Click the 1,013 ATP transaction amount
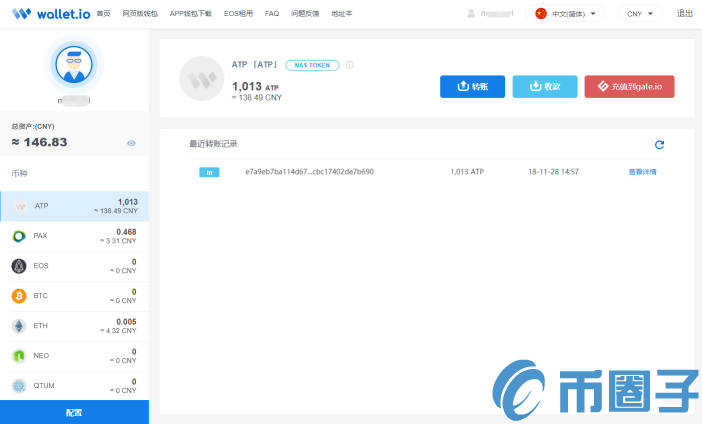The width and height of the screenshot is (702, 424). tap(467, 172)
